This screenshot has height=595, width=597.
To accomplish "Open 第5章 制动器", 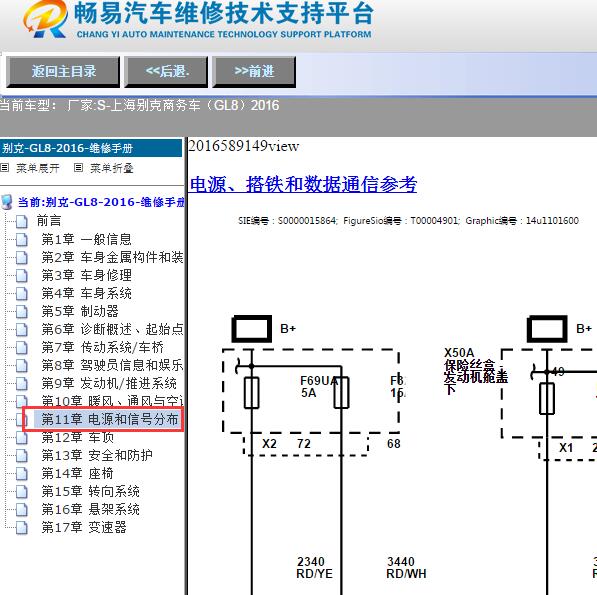I will tap(80, 311).
